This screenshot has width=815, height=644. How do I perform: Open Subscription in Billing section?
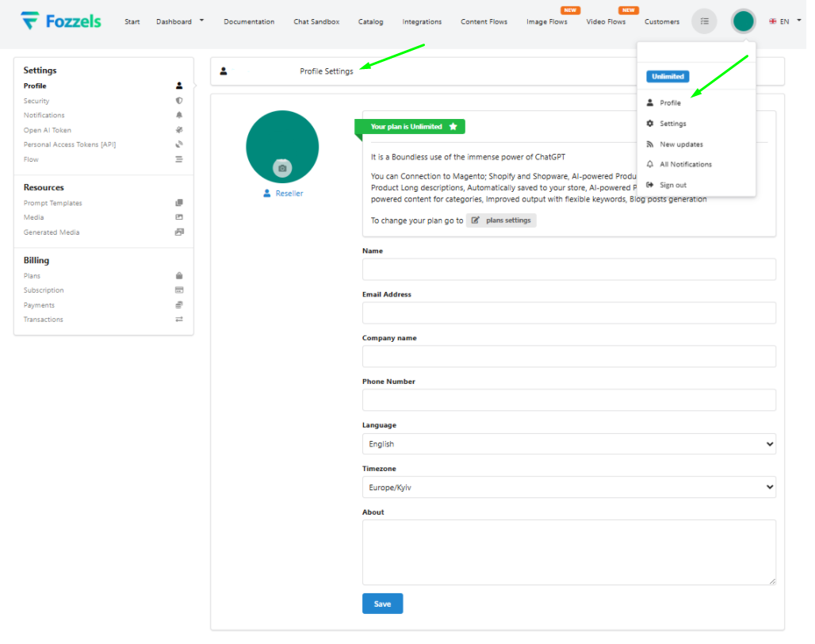tap(44, 290)
